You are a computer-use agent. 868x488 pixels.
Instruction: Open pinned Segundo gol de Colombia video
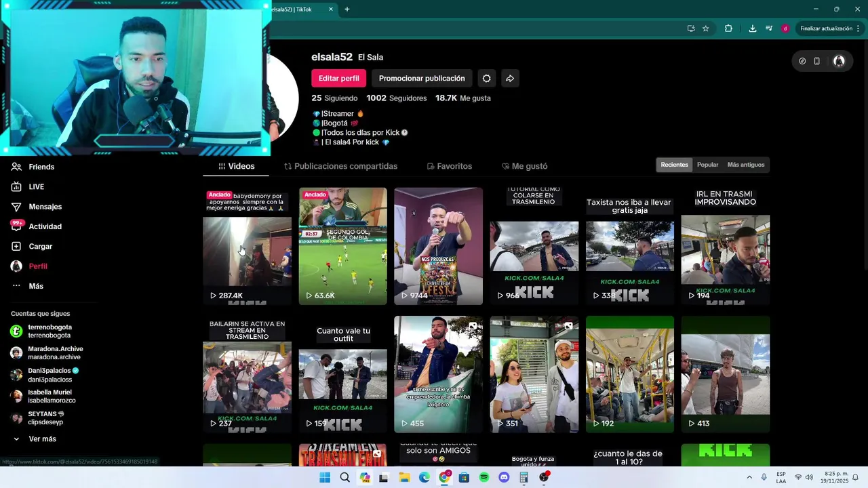point(342,246)
